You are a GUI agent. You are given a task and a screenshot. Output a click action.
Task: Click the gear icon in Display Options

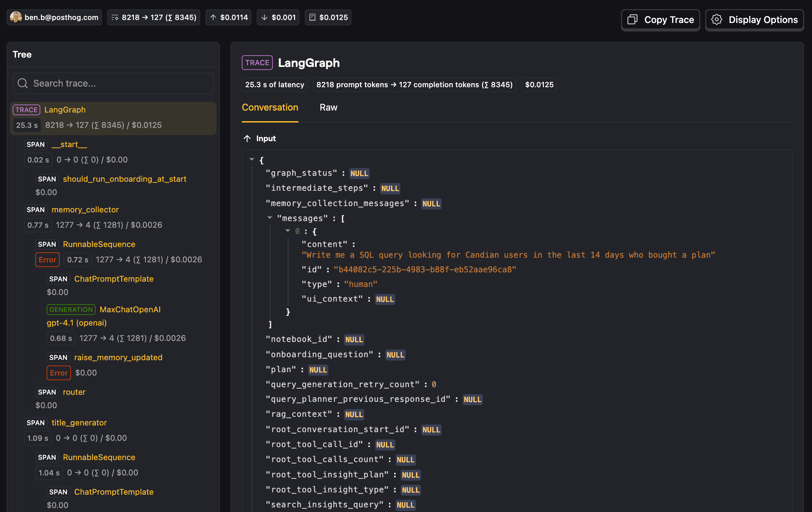tap(716, 20)
